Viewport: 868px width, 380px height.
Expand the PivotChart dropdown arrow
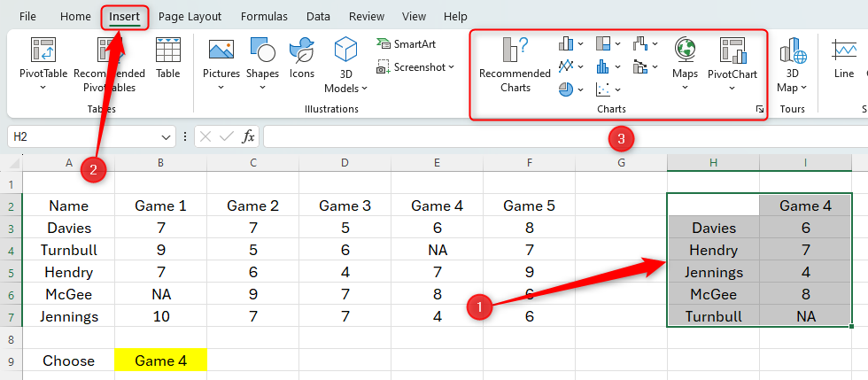(x=732, y=88)
